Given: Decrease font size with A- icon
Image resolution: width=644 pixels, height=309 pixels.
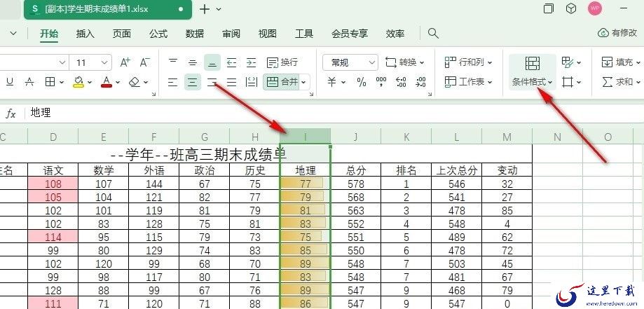Looking at the screenshot, I should (144, 62).
